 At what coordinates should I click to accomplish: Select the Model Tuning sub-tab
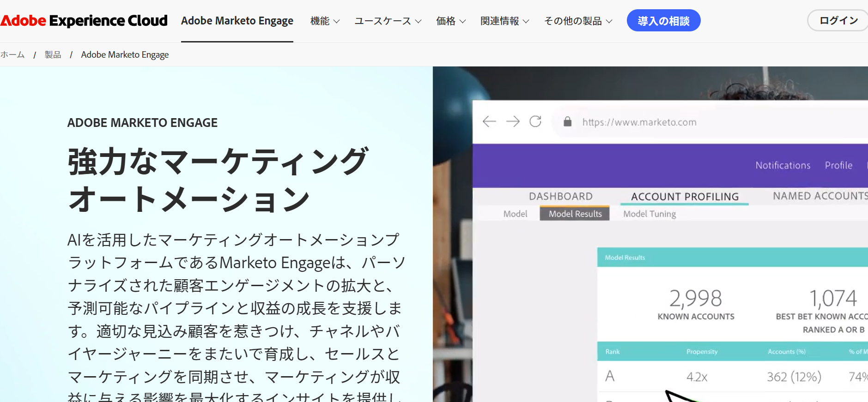coord(649,214)
